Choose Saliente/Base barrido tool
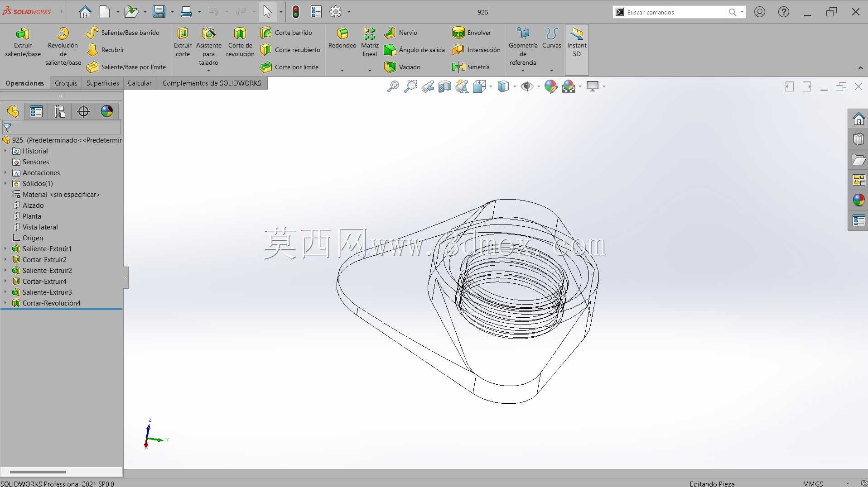 (123, 33)
